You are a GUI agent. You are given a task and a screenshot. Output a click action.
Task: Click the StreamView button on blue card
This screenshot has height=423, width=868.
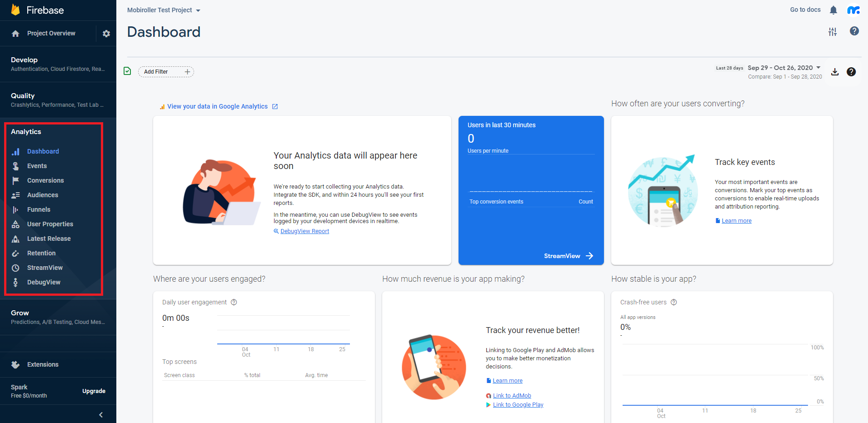569,256
